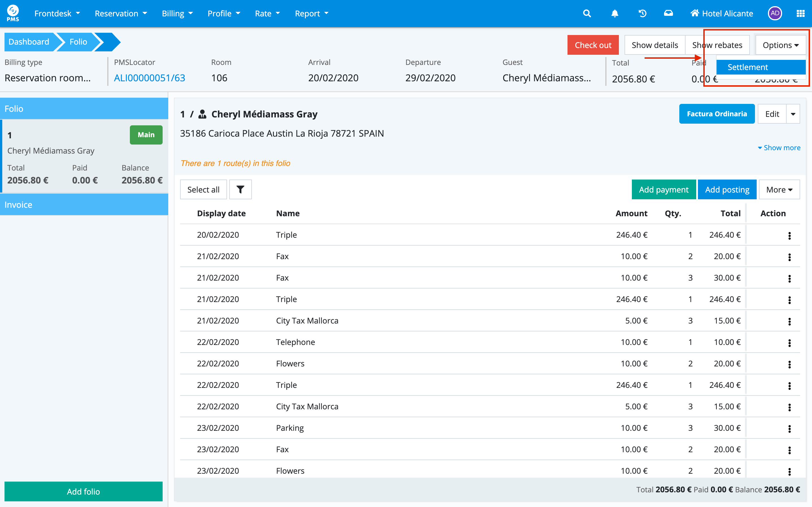Image resolution: width=812 pixels, height=507 pixels.
Task: Open the More dropdown
Action: [779, 189]
